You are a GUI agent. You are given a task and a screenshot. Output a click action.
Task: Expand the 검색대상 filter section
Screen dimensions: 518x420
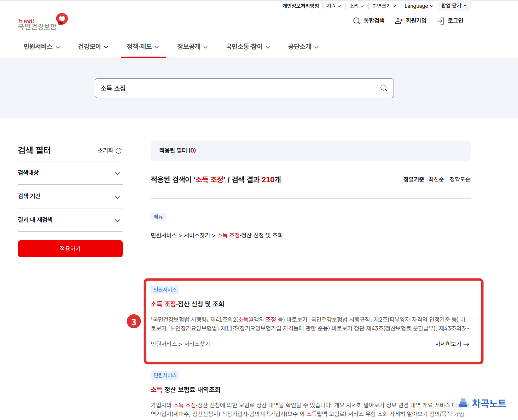(x=70, y=173)
